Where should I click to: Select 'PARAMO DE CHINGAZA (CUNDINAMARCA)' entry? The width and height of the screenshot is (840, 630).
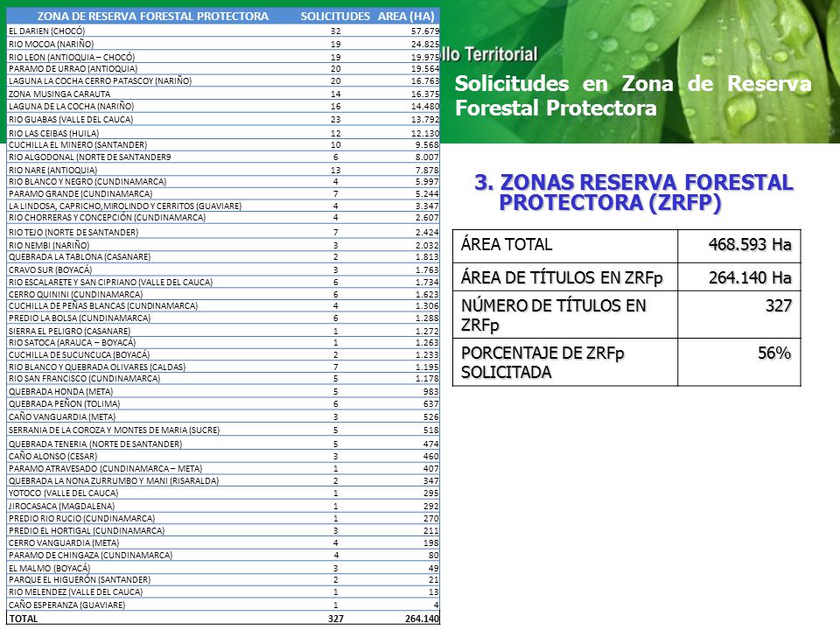(90, 556)
